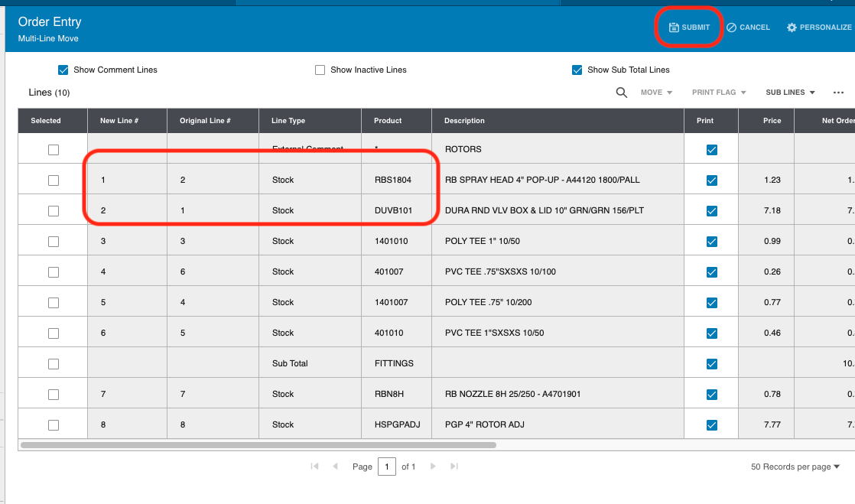This screenshot has height=504, width=855.
Task: Click the horizontal table scrollbar
Action: [258, 445]
